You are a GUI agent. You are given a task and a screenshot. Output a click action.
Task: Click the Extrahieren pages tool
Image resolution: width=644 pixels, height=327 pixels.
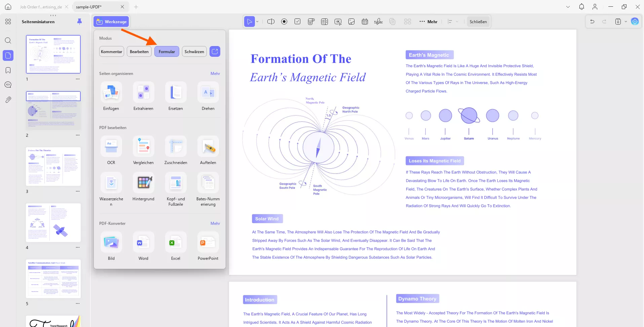143,96
